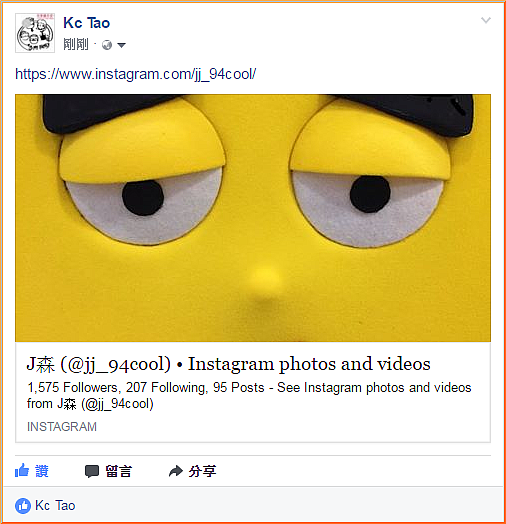This screenshot has height=524, width=506.
Task: Click the thumbs-up Like icon
Action: [22, 470]
